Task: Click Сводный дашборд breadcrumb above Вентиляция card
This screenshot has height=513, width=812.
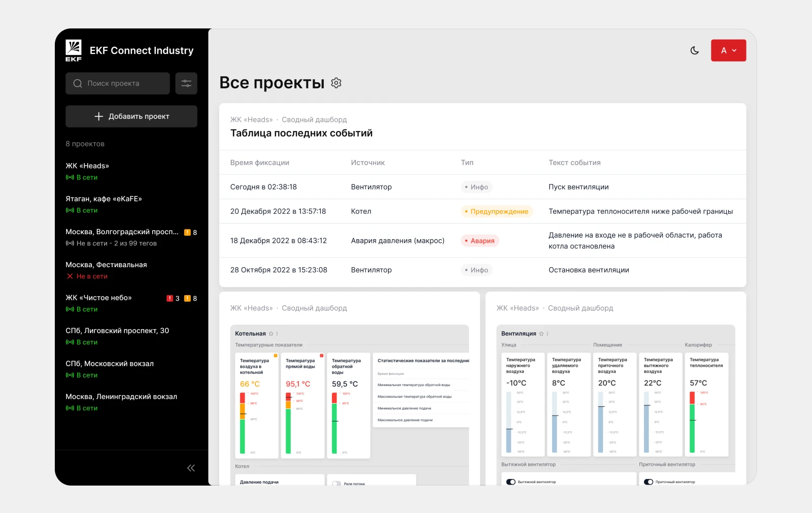Action: 581,308
